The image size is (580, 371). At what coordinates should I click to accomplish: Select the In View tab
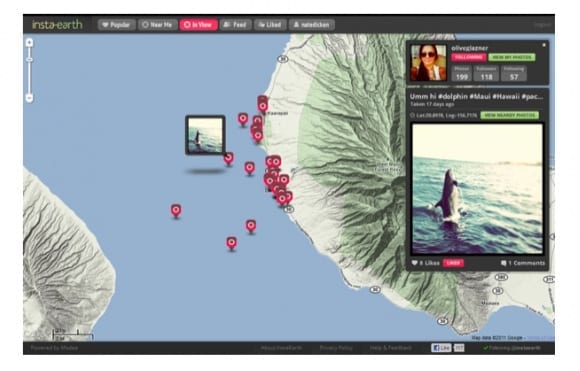(199, 25)
